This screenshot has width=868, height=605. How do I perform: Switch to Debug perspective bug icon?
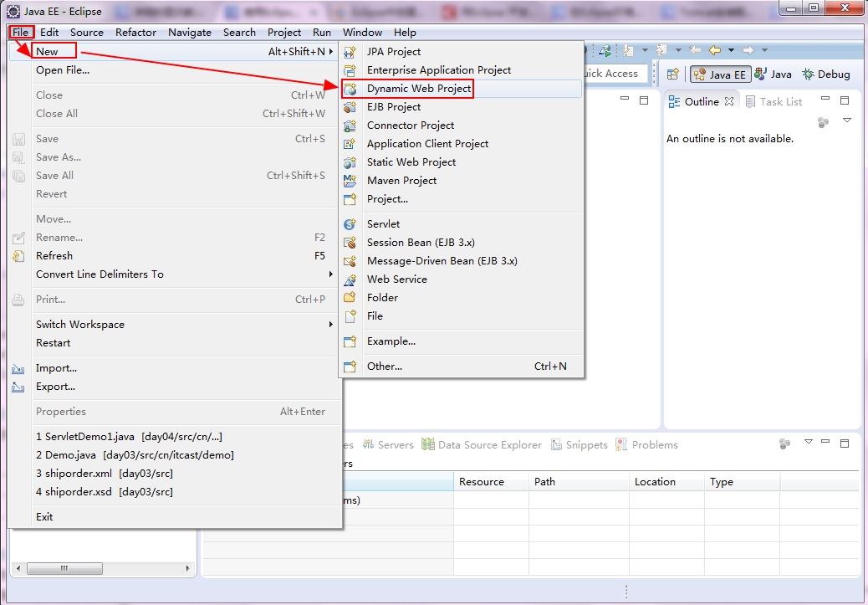[x=809, y=74]
